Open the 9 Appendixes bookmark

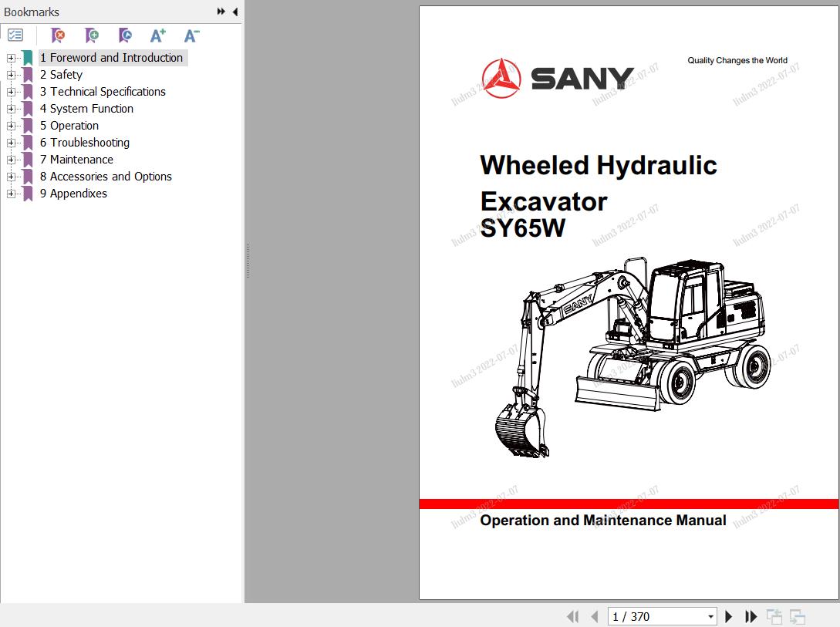(73, 193)
